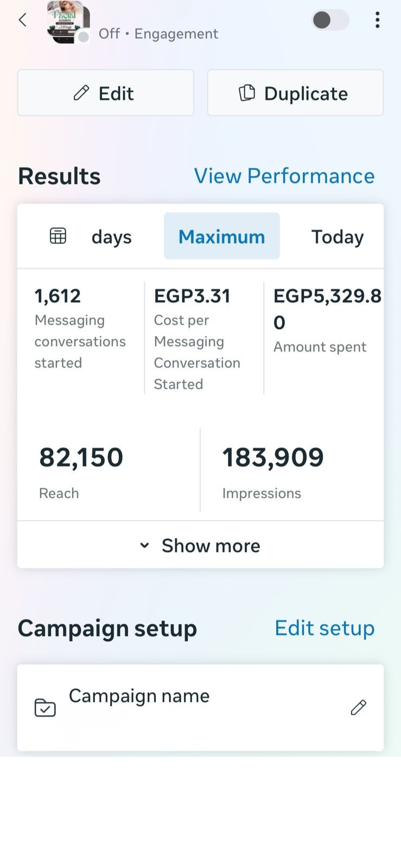401x868 pixels.
Task: Switch to the Today tab
Action: tap(337, 237)
